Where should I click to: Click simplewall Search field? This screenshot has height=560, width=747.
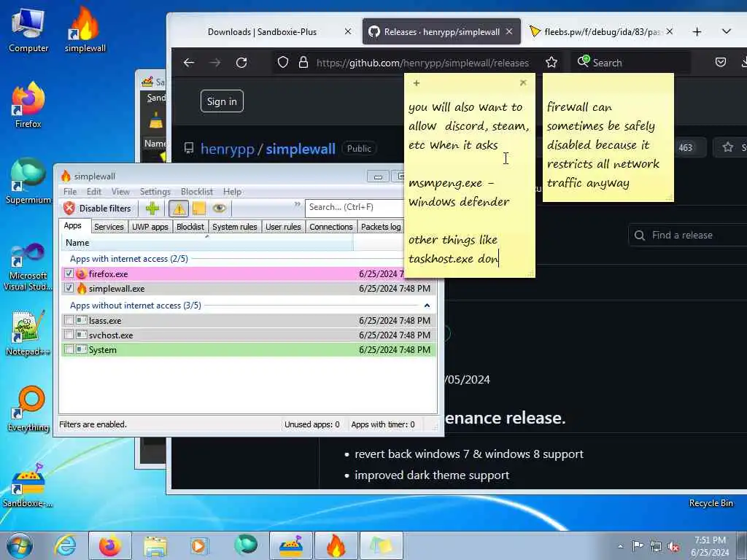[354, 208]
